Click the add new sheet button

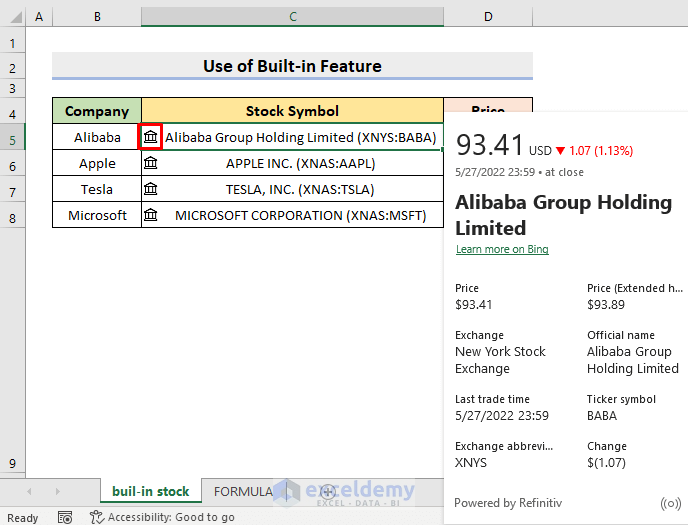pos(327,491)
